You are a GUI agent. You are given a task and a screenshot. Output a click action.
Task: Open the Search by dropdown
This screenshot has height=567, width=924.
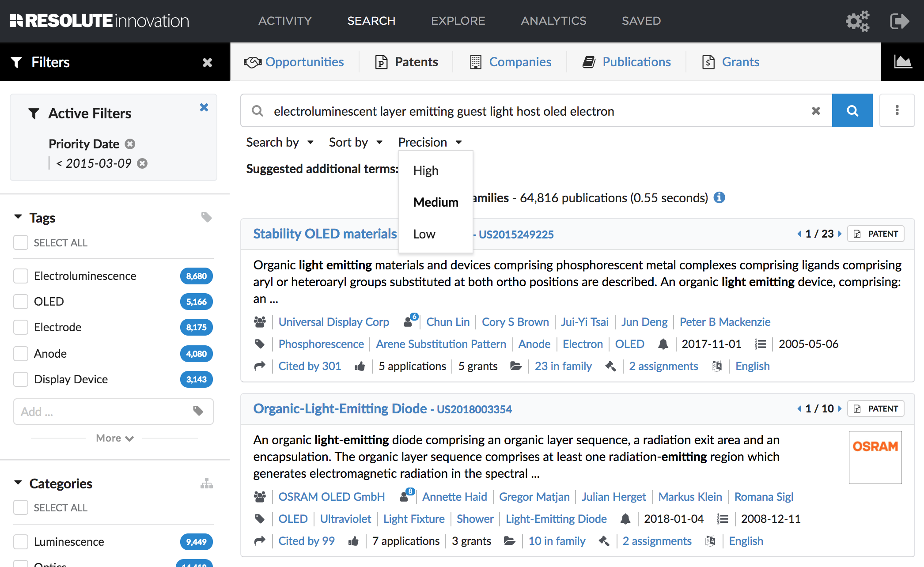point(280,142)
